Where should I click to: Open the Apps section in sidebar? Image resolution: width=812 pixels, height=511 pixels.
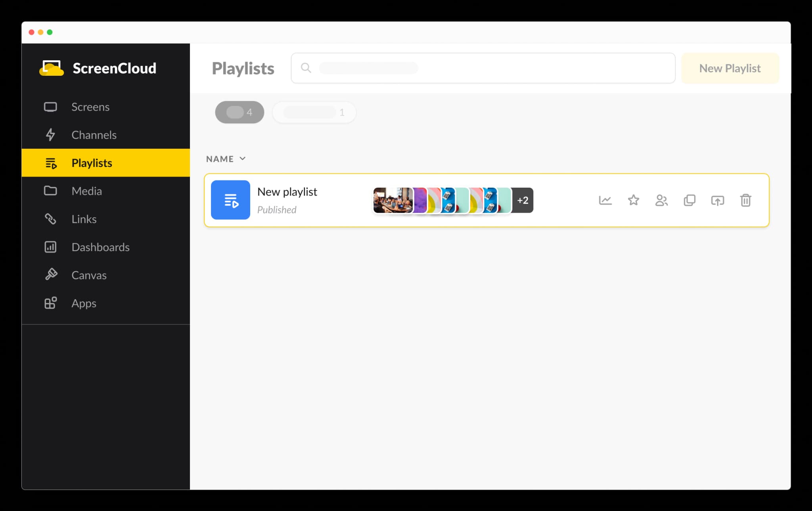pyautogui.click(x=84, y=303)
